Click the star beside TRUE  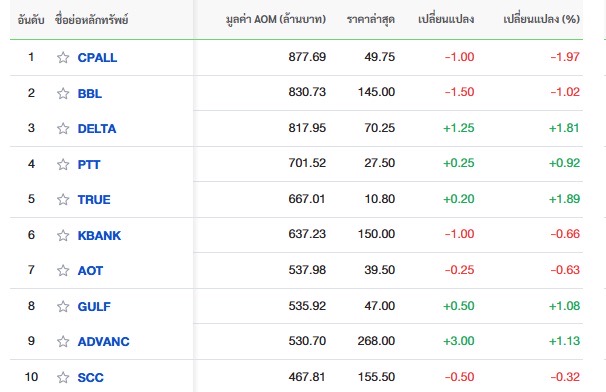pos(63,199)
